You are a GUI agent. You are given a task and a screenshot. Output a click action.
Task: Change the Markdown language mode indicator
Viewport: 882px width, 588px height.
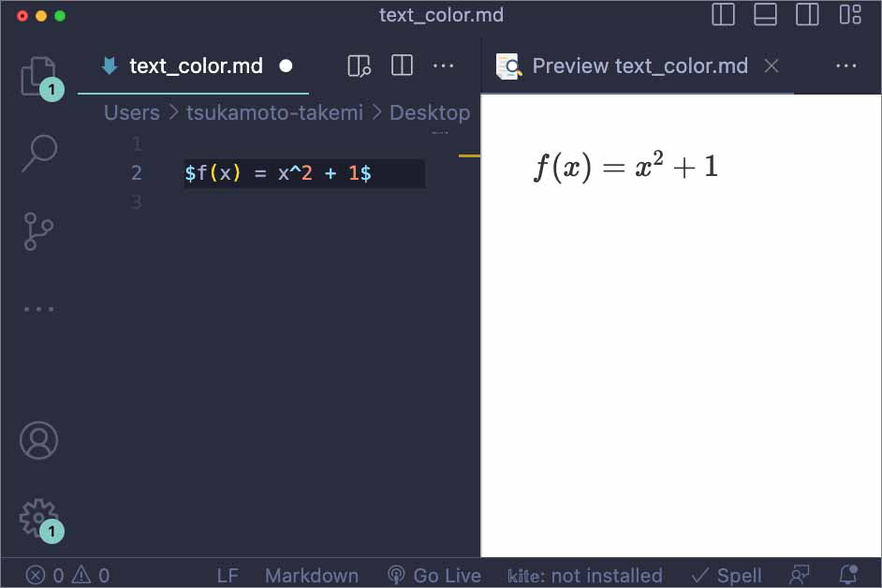point(312,575)
